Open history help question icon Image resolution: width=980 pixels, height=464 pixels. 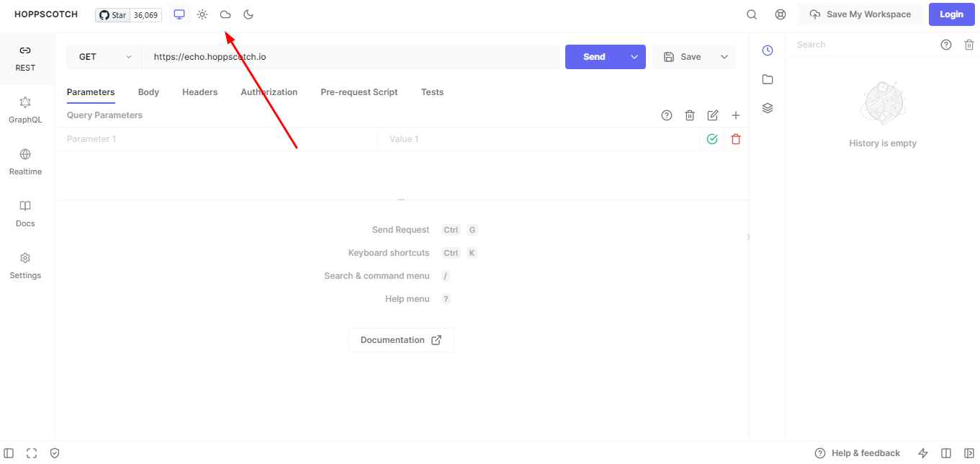coord(946,45)
